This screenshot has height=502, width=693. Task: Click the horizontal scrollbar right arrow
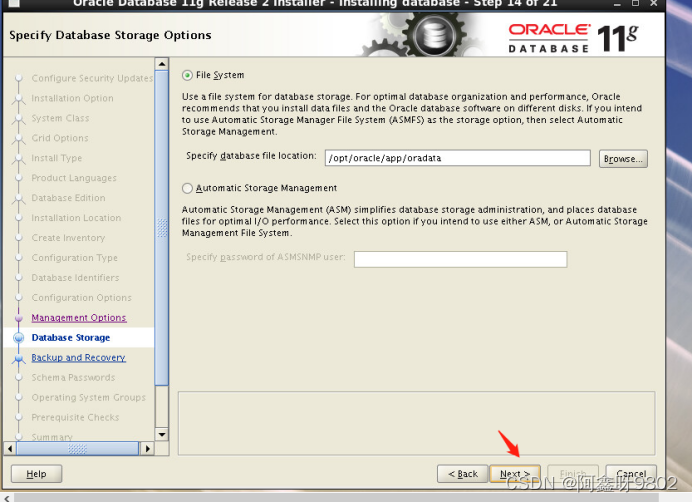147,449
